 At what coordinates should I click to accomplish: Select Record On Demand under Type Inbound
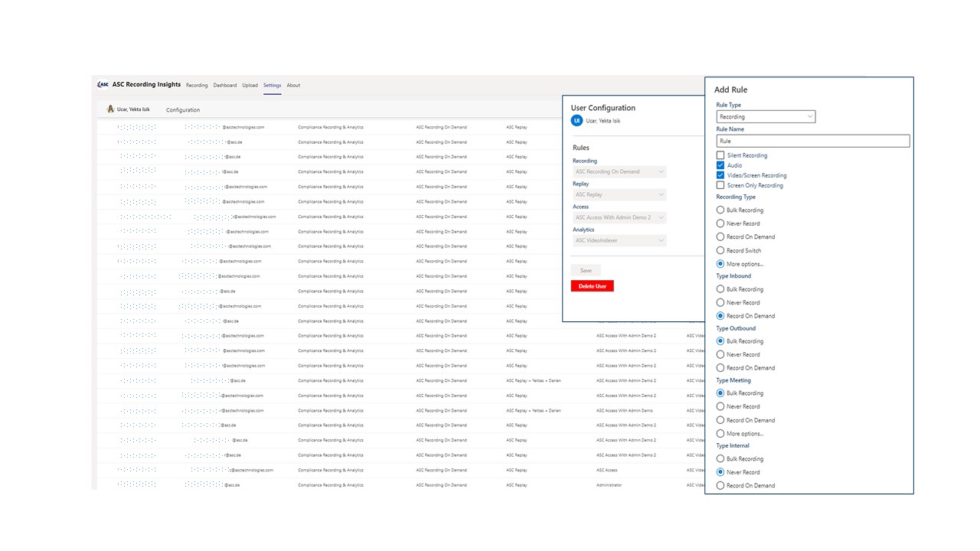720,315
